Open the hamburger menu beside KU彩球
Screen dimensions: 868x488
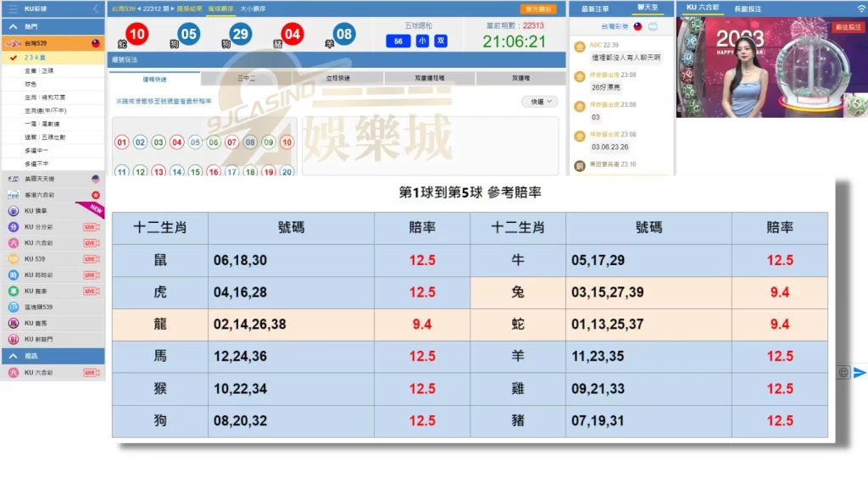[x=13, y=9]
